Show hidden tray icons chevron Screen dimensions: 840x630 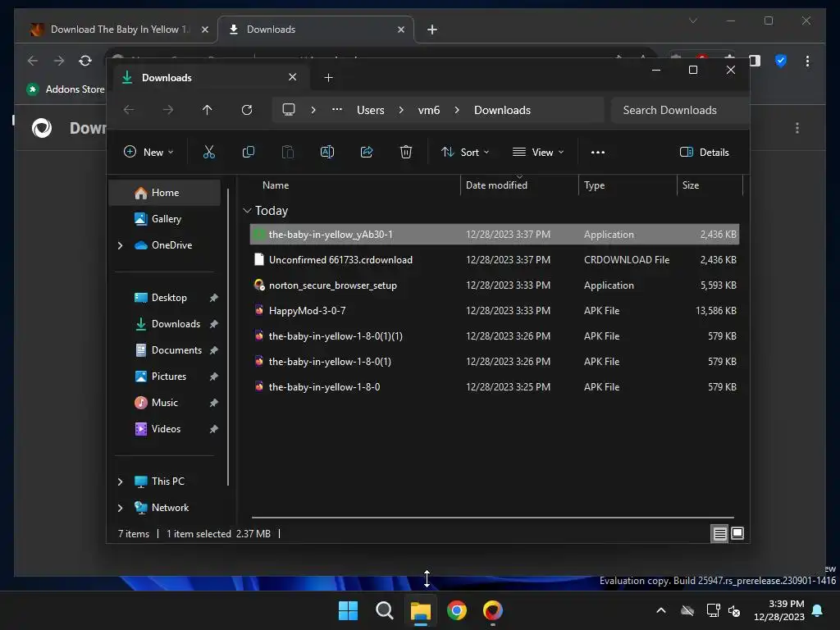point(661,610)
